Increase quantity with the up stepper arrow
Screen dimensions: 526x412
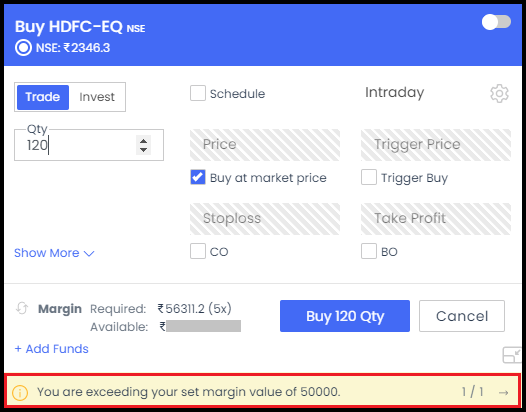[144, 141]
